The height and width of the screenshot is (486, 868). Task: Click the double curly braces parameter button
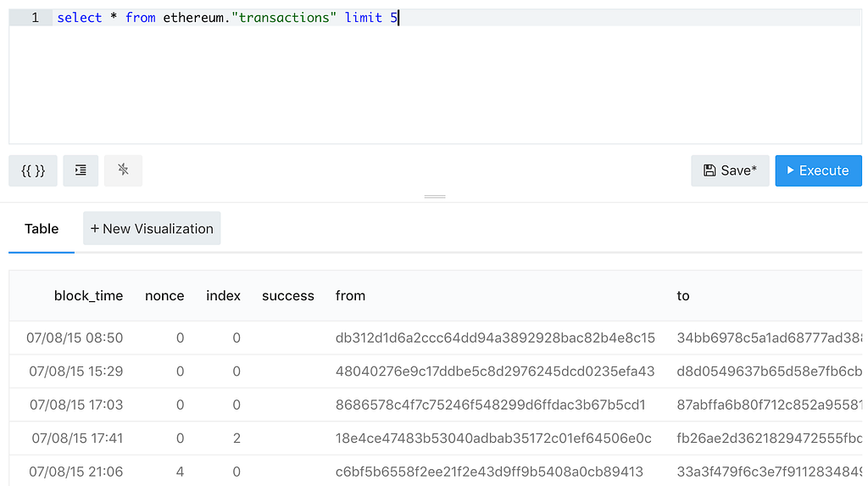coord(33,170)
